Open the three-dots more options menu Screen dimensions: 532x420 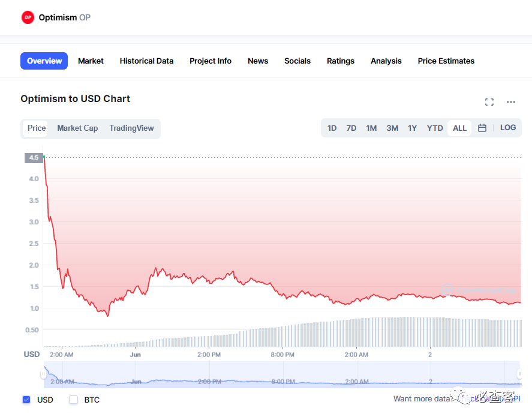coord(511,102)
